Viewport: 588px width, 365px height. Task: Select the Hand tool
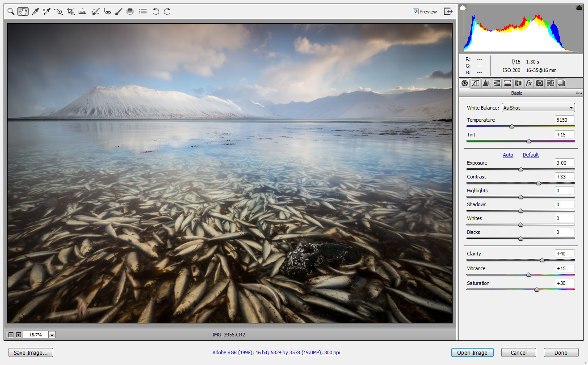coord(23,12)
